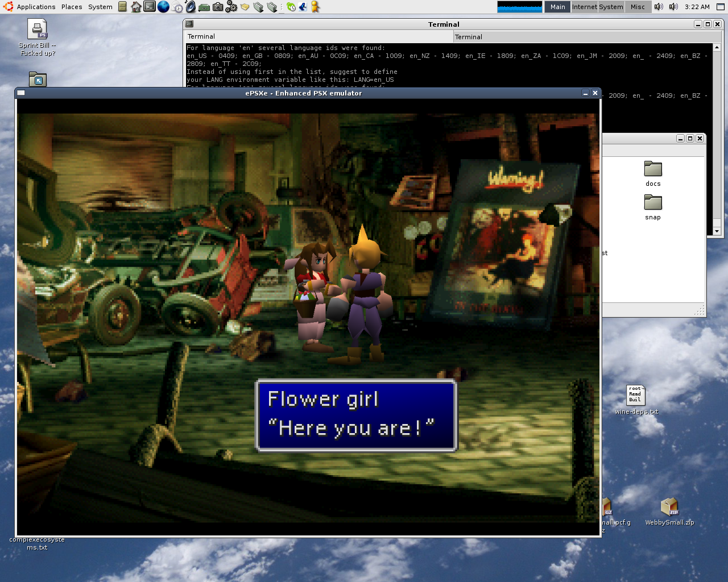Select the complexecosystems.txt desktop file label

click(x=37, y=543)
